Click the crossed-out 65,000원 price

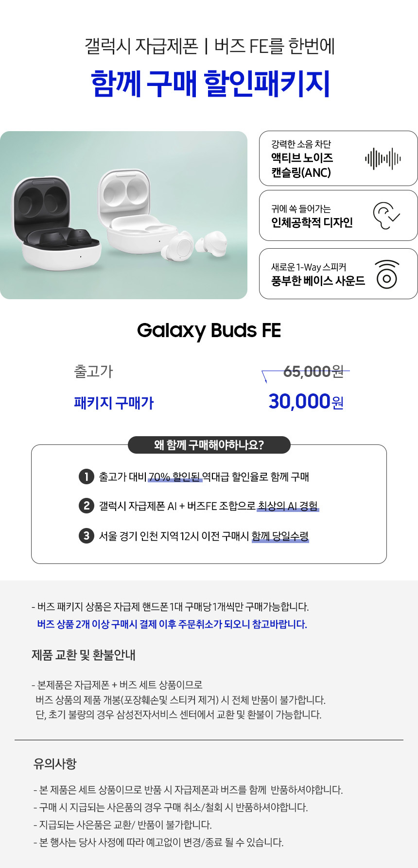click(313, 372)
